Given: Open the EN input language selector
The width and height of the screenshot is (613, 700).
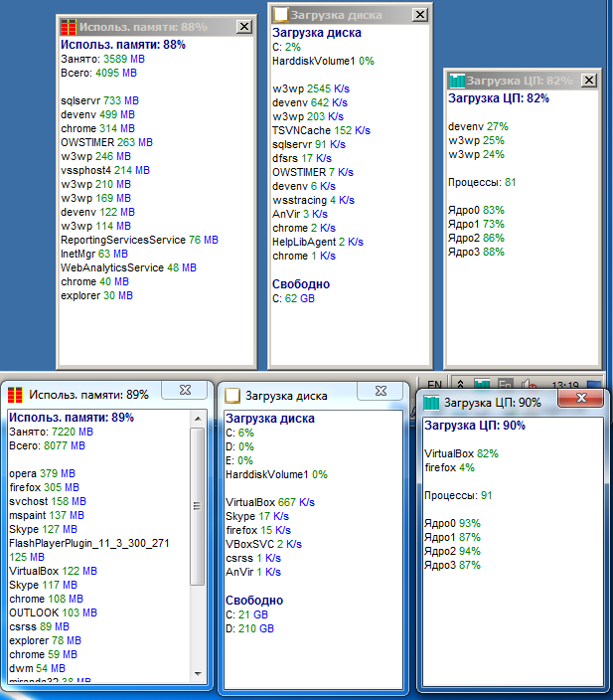Looking at the screenshot, I should (x=435, y=384).
